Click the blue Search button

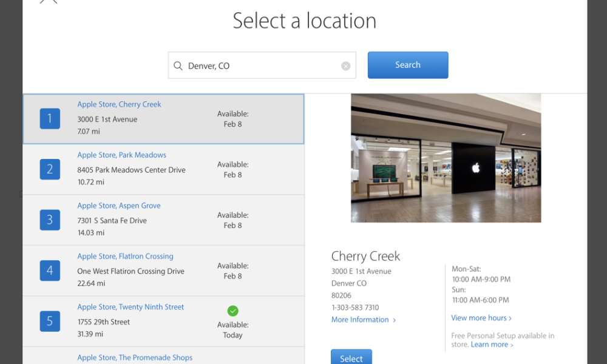tap(407, 65)
